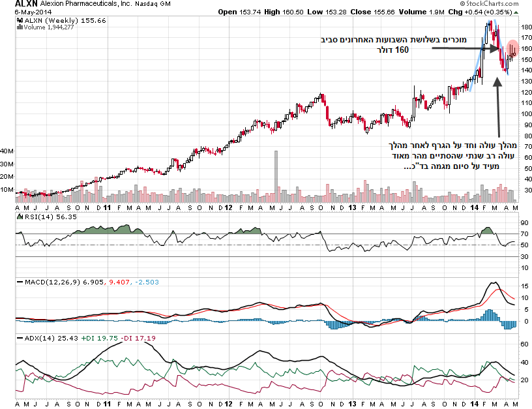
Task: Click the Open 153.74 value
Action: [239, 12]
